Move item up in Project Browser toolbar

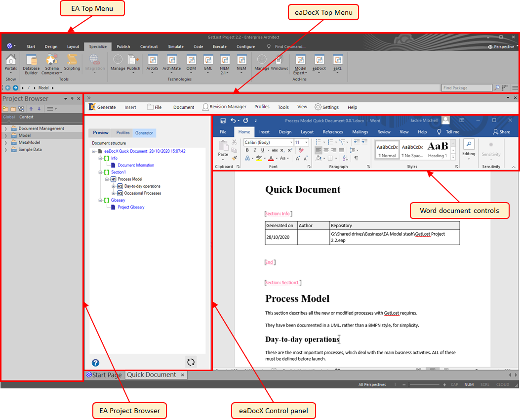point(31,109)
